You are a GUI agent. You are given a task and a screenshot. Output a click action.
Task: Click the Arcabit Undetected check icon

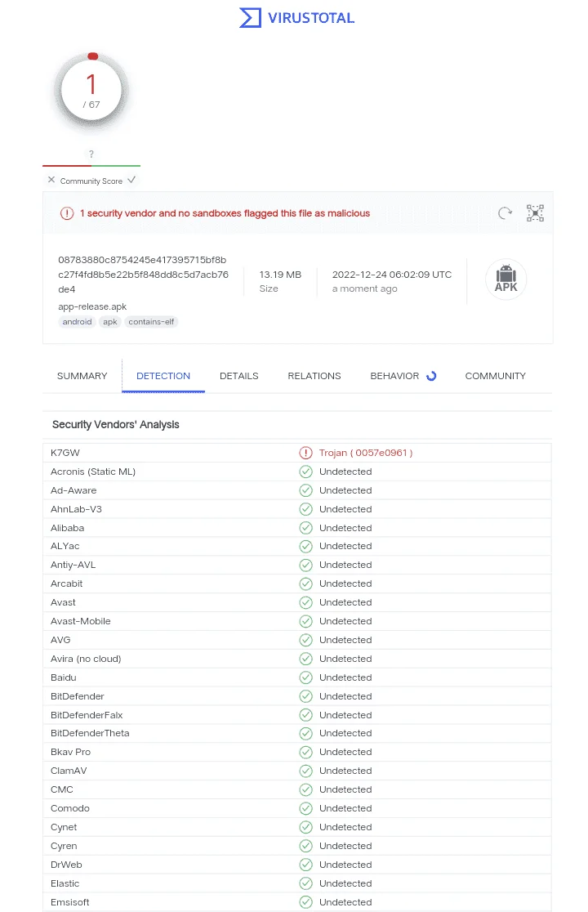point(305,583)
